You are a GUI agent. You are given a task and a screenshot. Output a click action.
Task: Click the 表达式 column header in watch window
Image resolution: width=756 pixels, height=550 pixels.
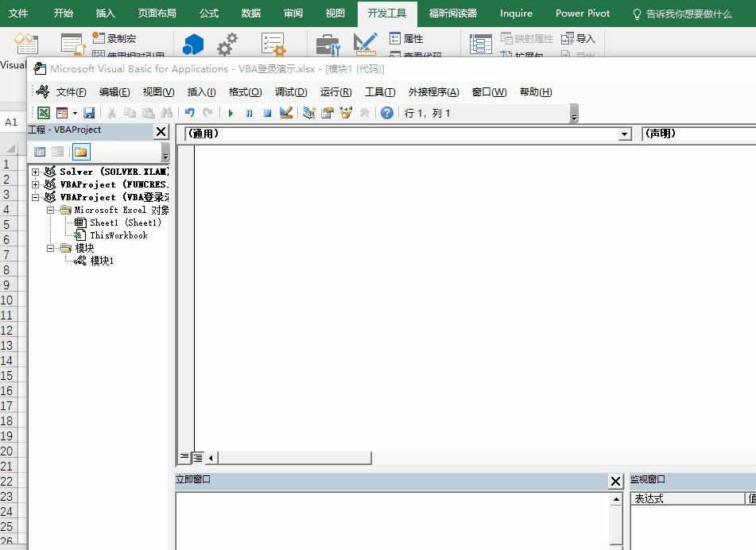[688, 498]
